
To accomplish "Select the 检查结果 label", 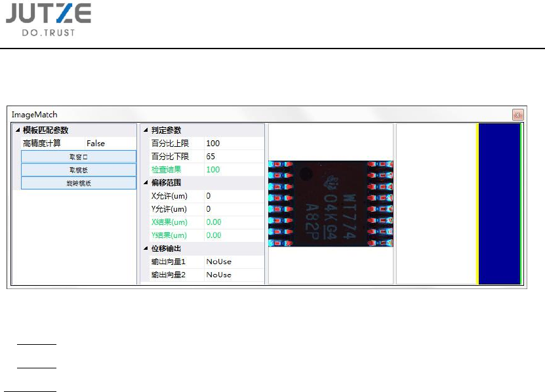I will [166, 170].
